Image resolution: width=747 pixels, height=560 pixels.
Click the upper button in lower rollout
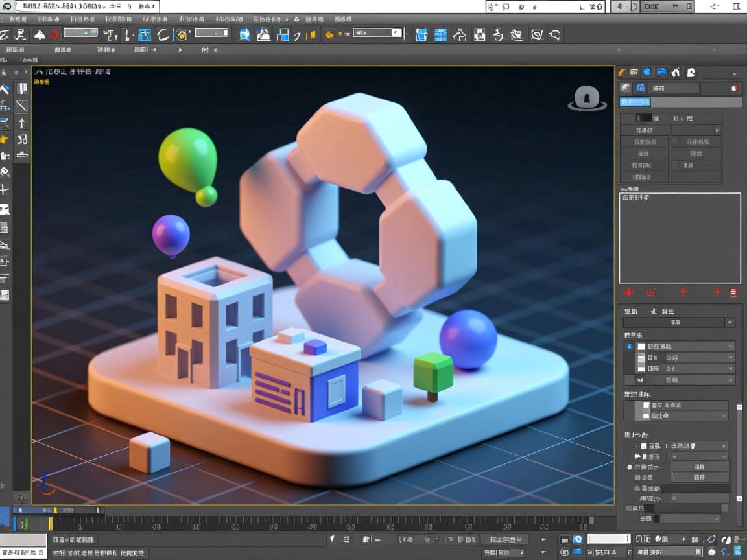click(699, 466)
